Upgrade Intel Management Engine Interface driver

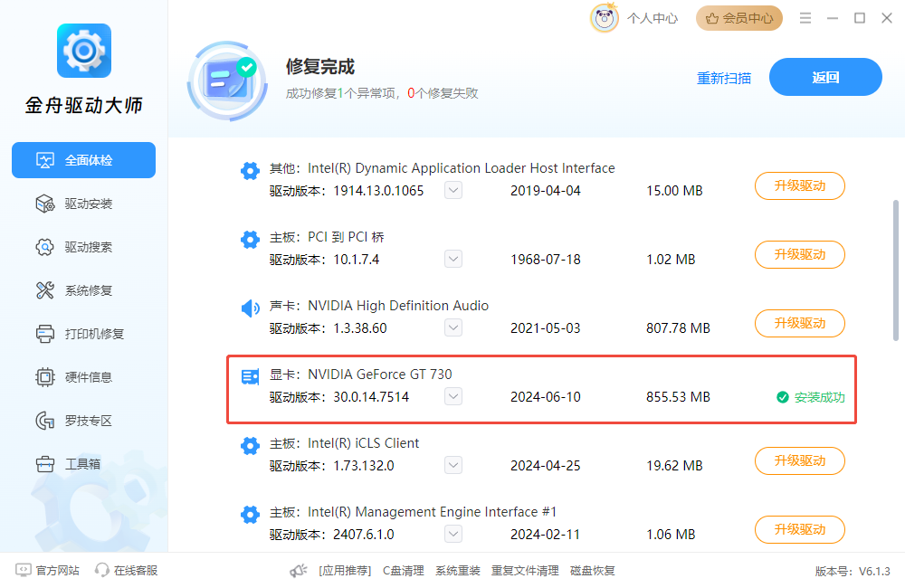(x=800, y=529)
